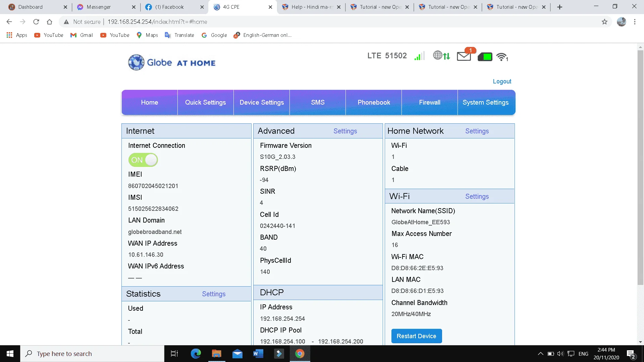
Task: Open Settings link in Home Network panel
Action: 477,131
